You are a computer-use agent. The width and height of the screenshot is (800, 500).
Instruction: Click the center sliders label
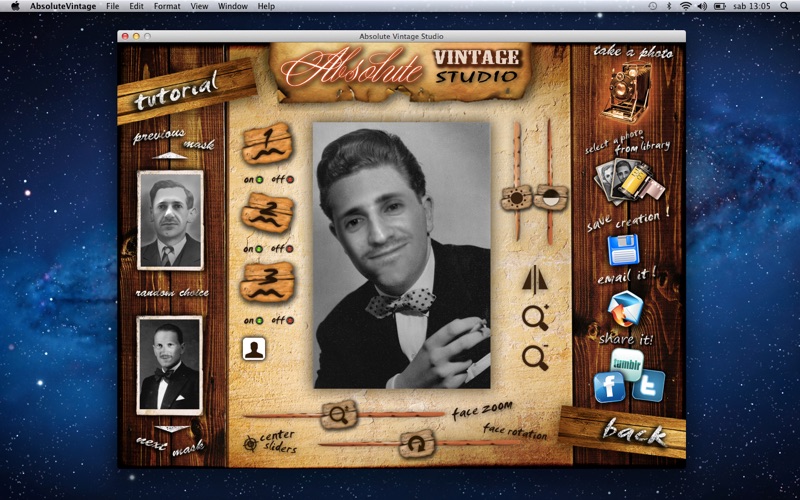tap(278, 442)
